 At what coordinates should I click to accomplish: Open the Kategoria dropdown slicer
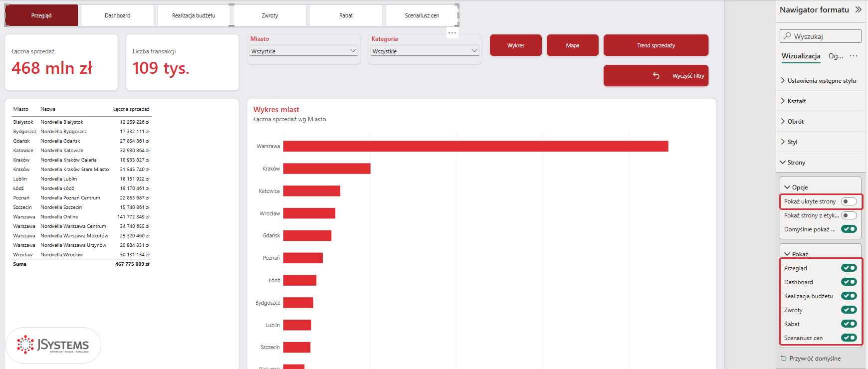(425, 51)
